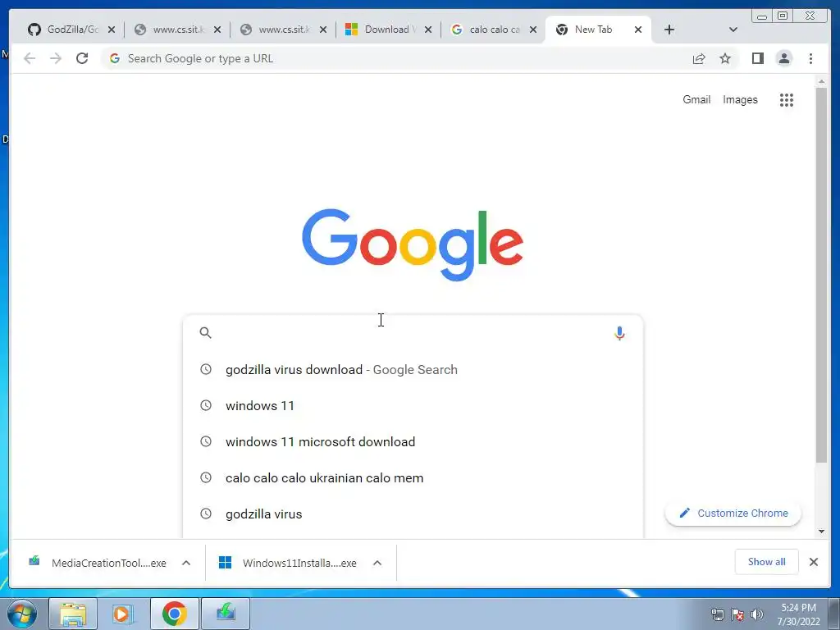Image resolution: width=840 pixels, height=630 pixels.
Task: Click history clock icon beside godzilla virus
Action: (206, 514)
